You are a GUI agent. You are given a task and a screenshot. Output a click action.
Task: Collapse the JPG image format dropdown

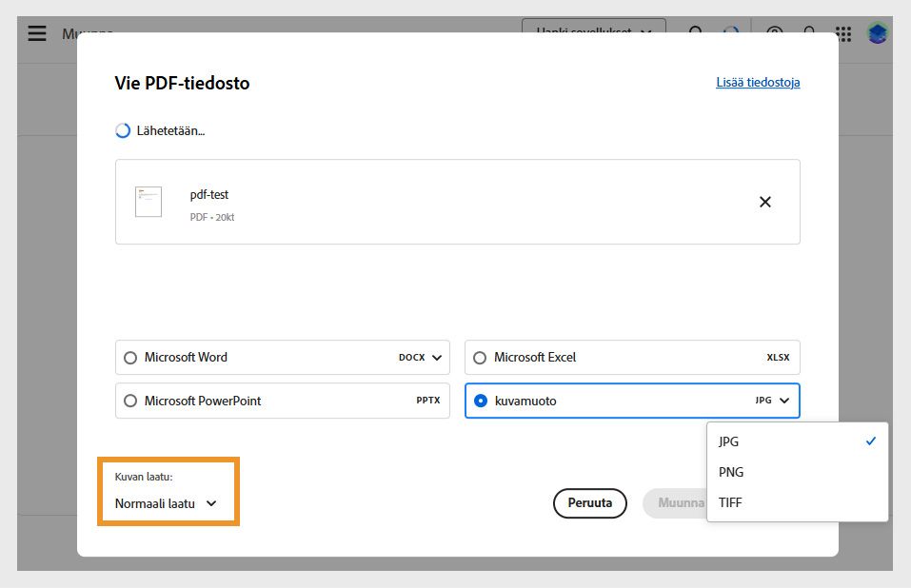click(x=773, y=401)
